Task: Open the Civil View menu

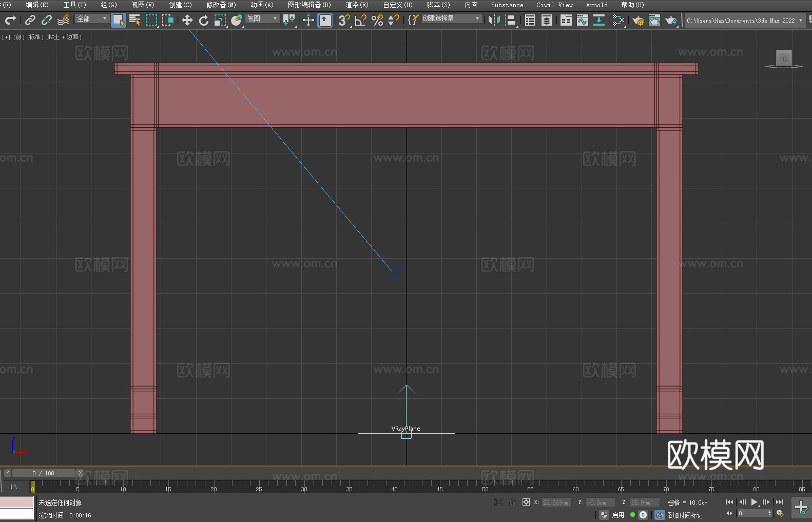Action: click(555, 5)
